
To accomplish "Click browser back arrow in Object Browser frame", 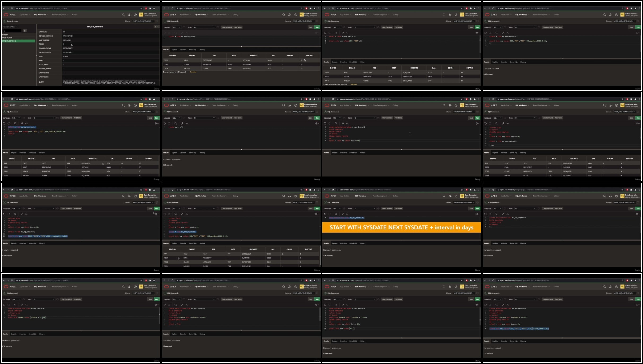I will pos(4,8).
